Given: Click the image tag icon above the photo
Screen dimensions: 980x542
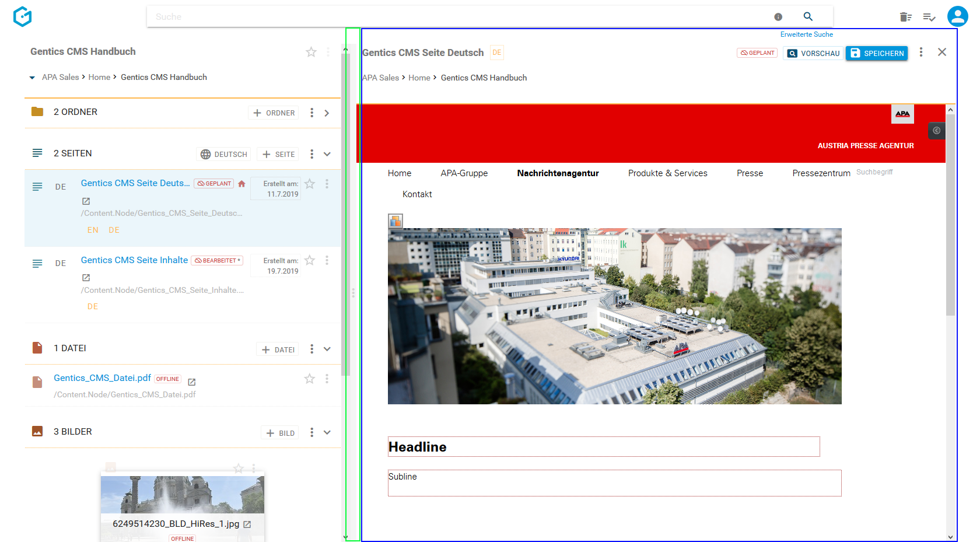Looking at the screenshot, I should point(395,221).
